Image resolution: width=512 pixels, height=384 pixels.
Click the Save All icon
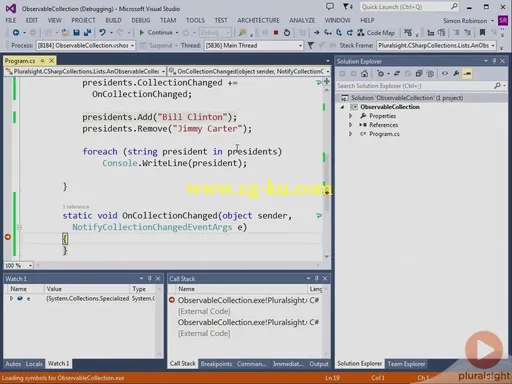(87, 33)
